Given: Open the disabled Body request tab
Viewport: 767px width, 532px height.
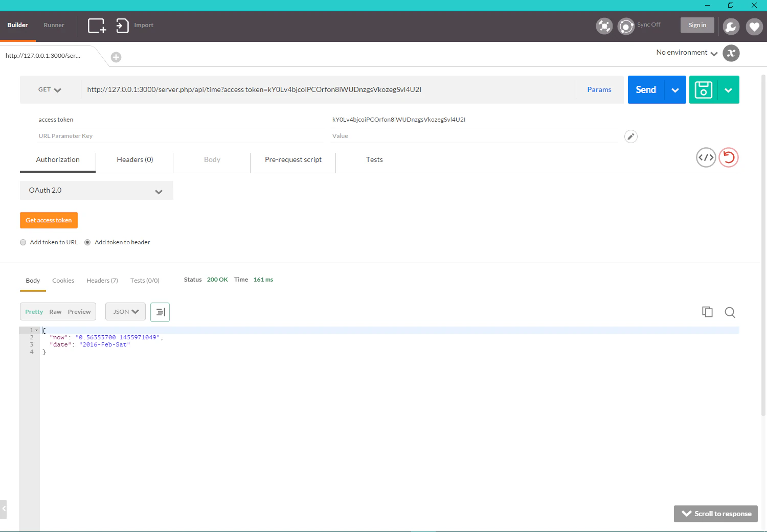Looking at the screenshot, I should [212, 160].
